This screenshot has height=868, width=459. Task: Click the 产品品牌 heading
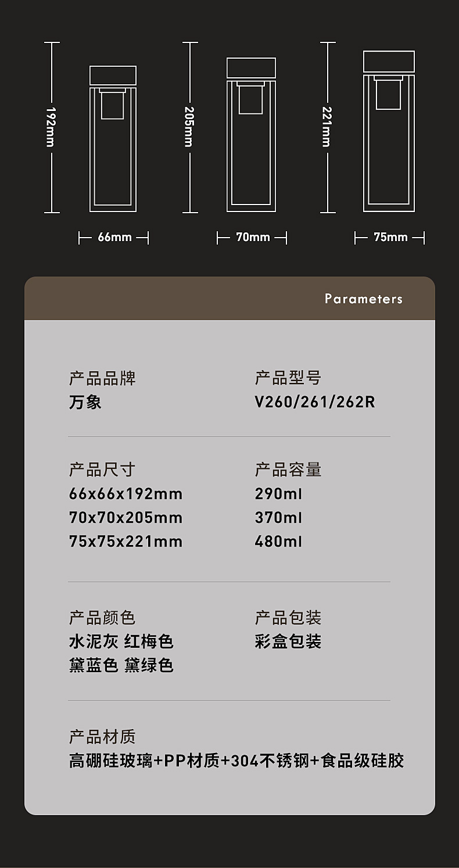pyautogui.click(x=102, y=379)
